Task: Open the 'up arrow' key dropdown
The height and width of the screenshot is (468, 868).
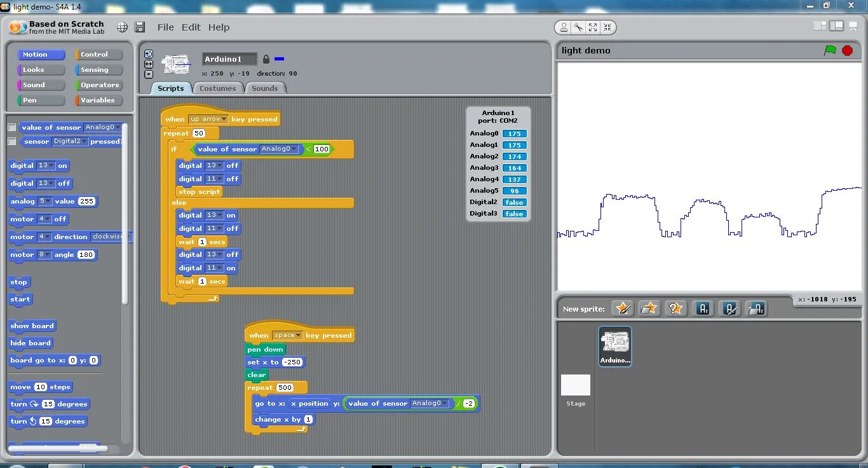Action: click(x=208, y=119)
